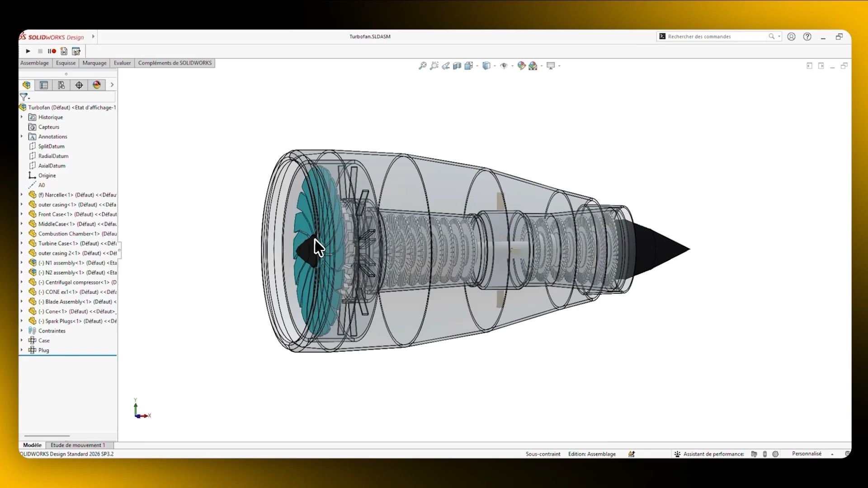This screenshot has width=868, height=488.
Task: Click Display Style shaded cube icon
Action: tap(486, 66)
